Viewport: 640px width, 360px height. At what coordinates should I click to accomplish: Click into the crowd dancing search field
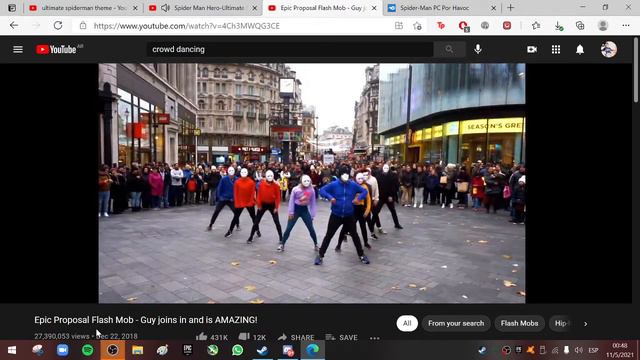click(x=290, y=49)
